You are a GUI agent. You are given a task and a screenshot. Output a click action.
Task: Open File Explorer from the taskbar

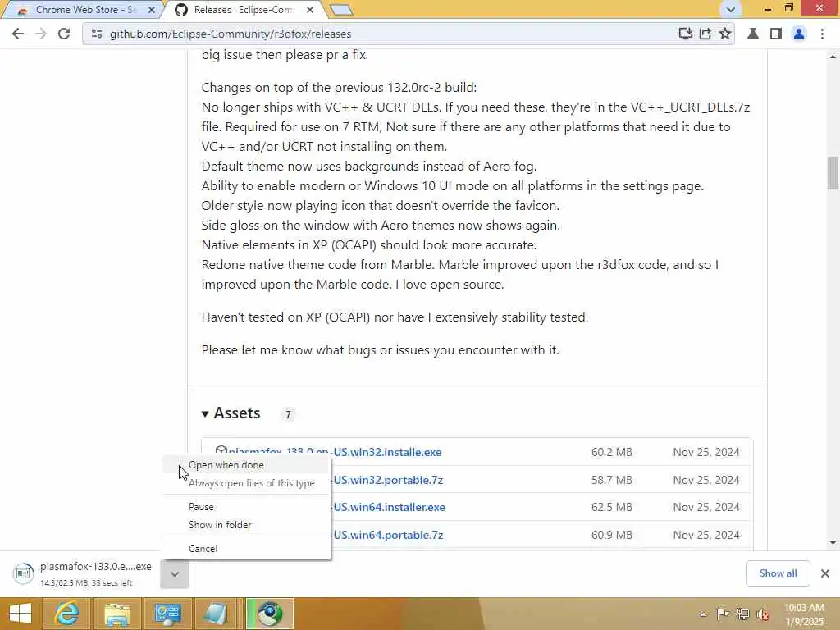116,614
